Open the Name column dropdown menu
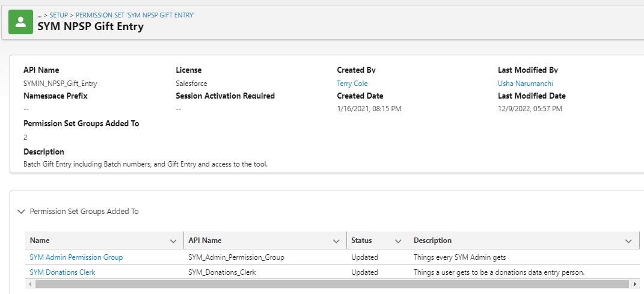 (173, 241)
